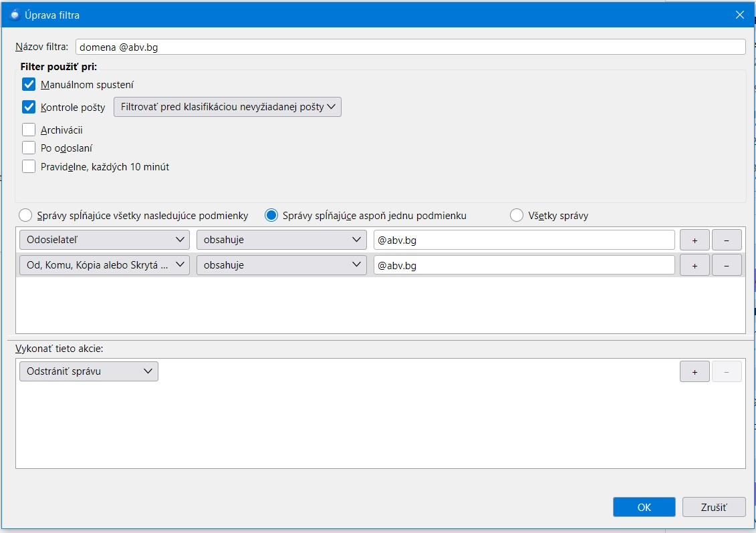Viewport: 756px width, 533px height.
Task: Check Pravidelne, každých 10 minút
Action: (29, 167)
